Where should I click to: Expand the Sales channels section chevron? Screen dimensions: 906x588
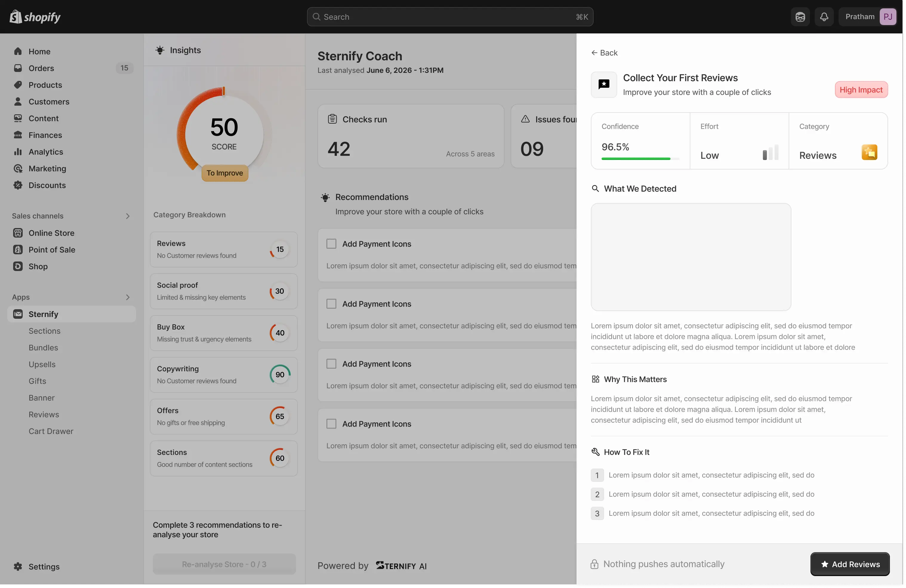click(x=128, y=216)
